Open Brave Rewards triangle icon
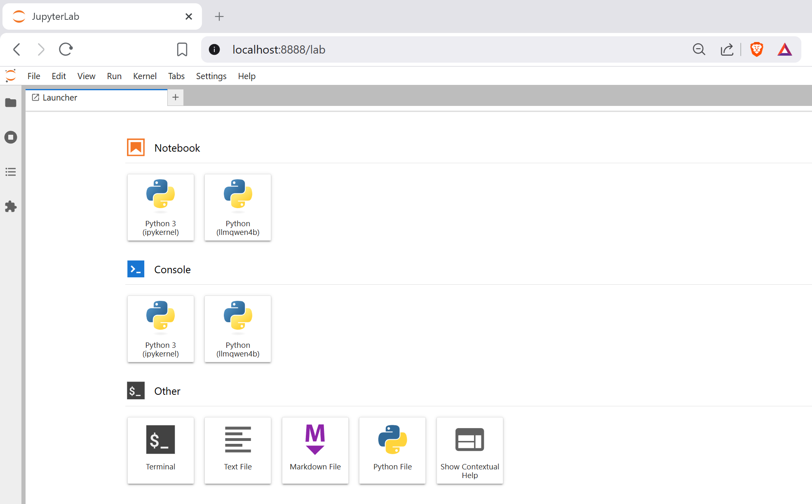Image resolution: width=812 pixels, height=504 pixels. 785,49
